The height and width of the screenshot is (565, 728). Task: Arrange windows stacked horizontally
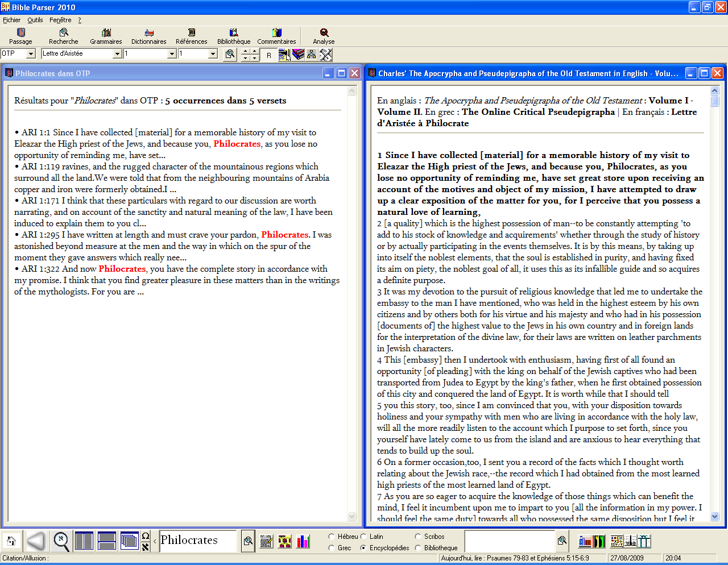[107, 541]
